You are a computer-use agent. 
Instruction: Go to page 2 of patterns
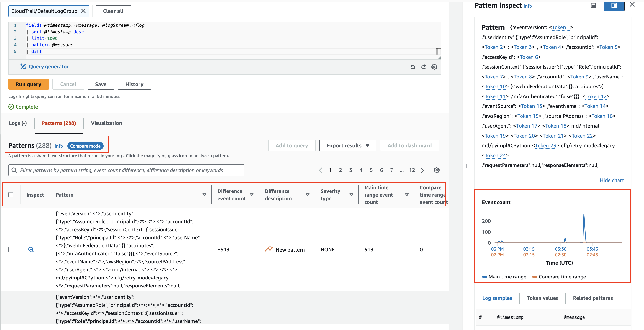pyautogui.click(x=340, y=170)
